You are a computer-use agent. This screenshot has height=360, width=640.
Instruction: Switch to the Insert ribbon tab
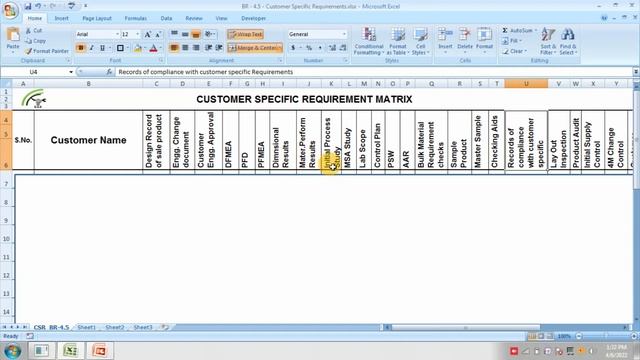pos(62,18)
